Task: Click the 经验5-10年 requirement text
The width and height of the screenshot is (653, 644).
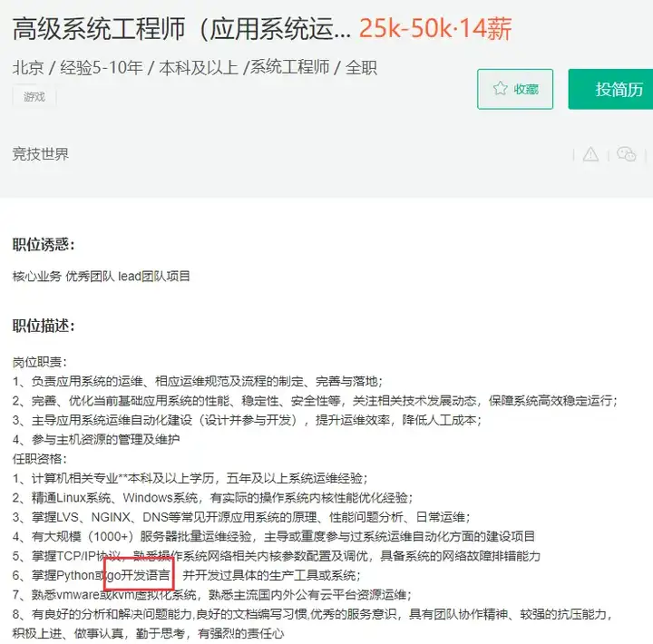Action: click(102, 67)
